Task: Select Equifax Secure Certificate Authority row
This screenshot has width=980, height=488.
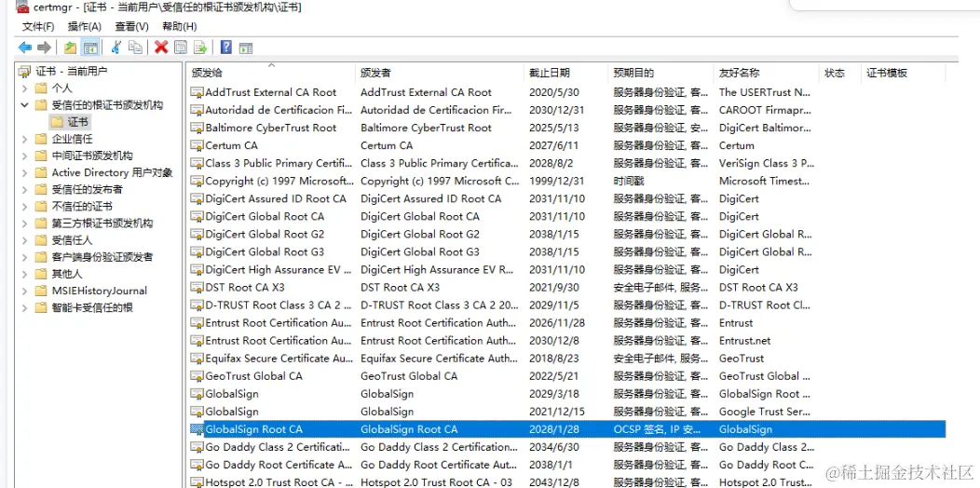Action: click(x=565, y=359)
